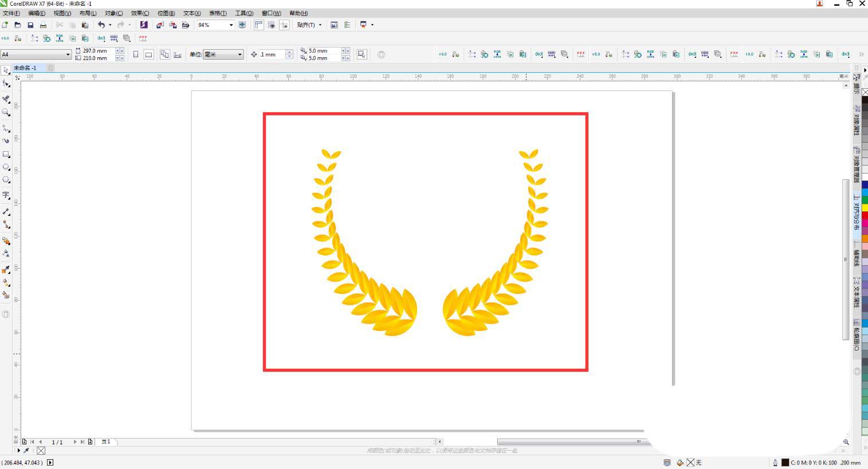
Task: Open a file using the folder icon
Action: 18,25
